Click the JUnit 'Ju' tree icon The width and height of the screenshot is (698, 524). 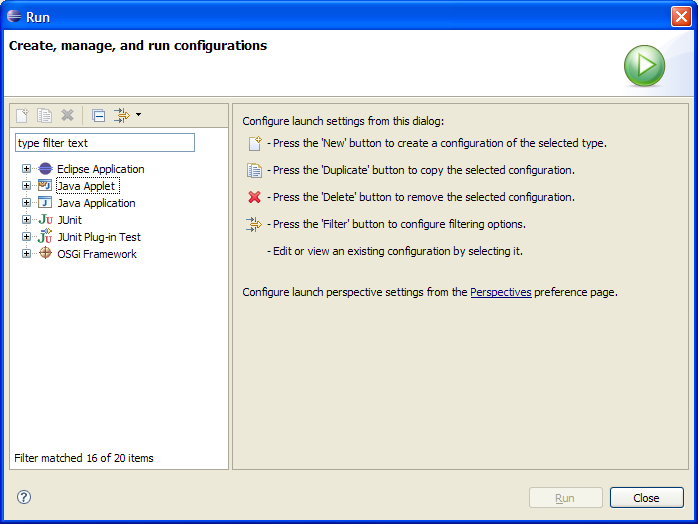[x=45, y=219]
